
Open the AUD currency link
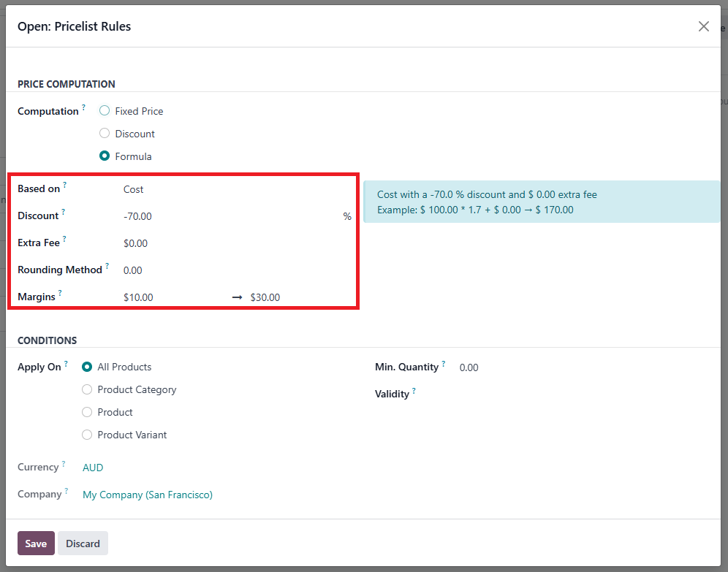point(93,468)
